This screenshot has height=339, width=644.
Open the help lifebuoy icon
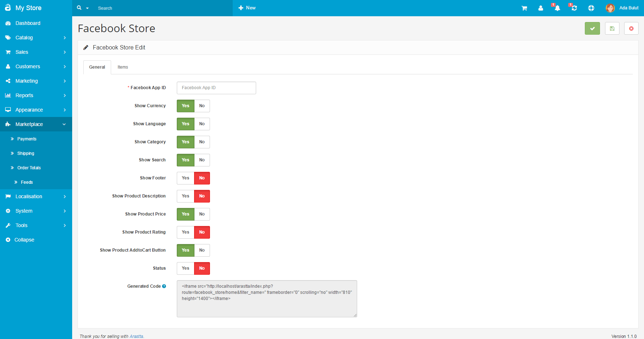coord(591,8)
